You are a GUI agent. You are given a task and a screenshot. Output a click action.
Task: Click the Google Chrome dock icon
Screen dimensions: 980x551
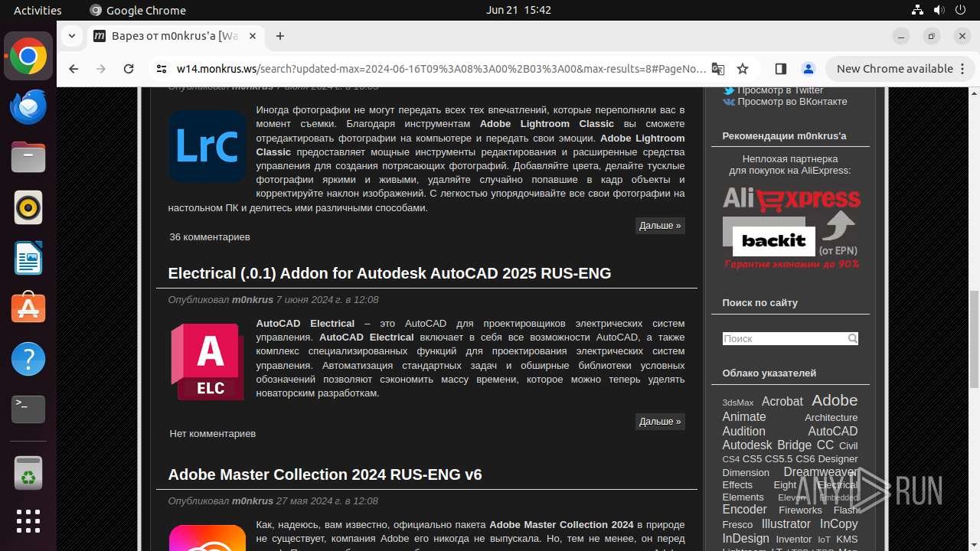point(28,56)
